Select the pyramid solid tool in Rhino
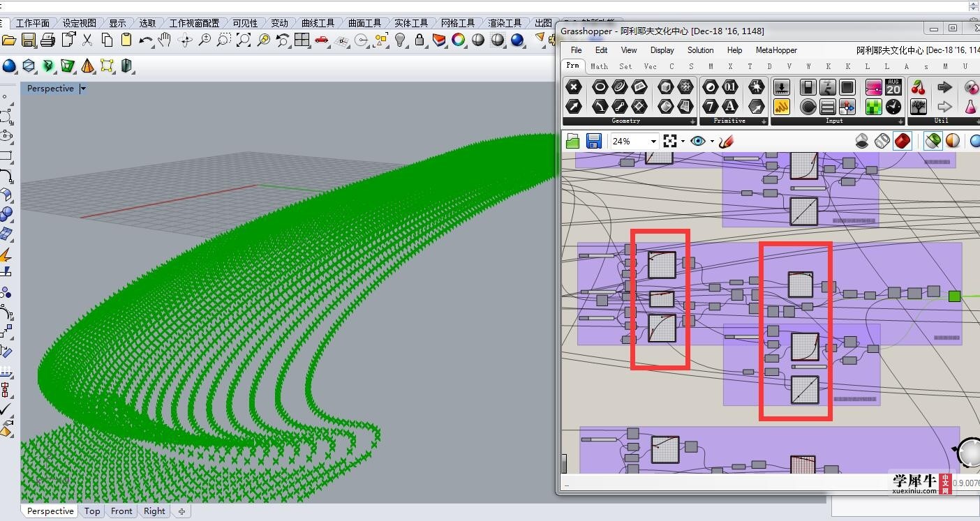 click(x=87, y=66)
